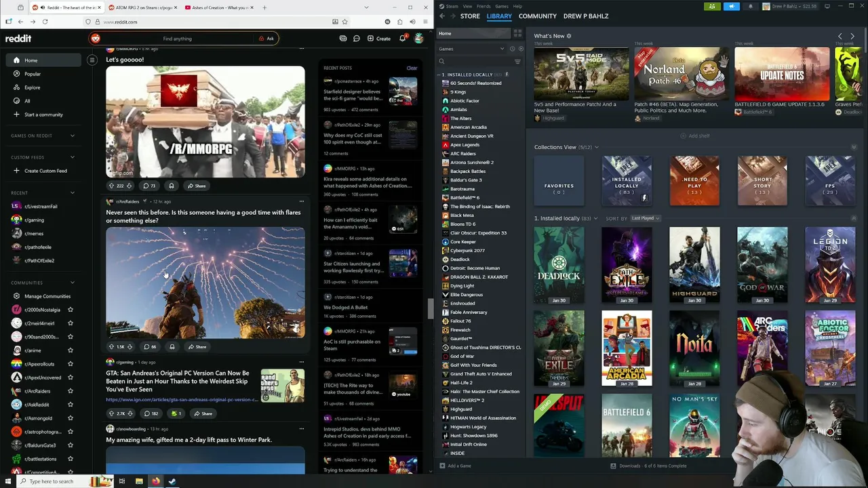Open File Explorer from taskbar
This screenshot has width=868, height=488.
pos(139,481)
